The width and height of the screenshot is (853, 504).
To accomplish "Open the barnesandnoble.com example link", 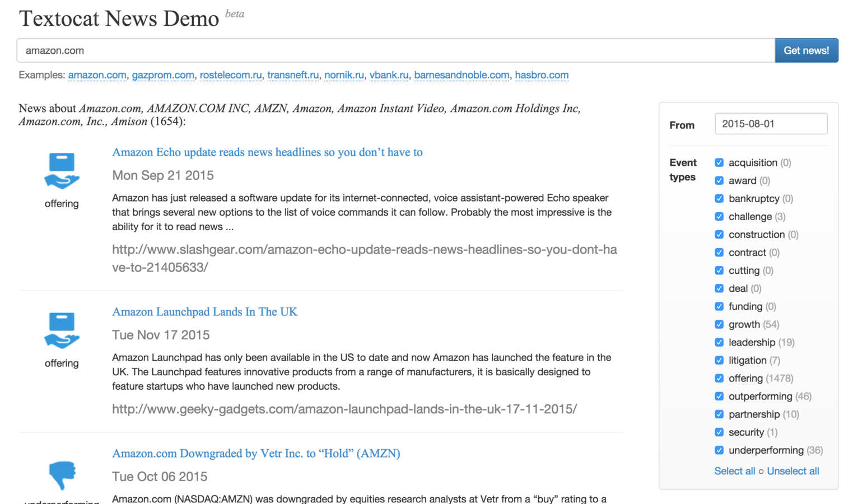I will coord(462,75).
